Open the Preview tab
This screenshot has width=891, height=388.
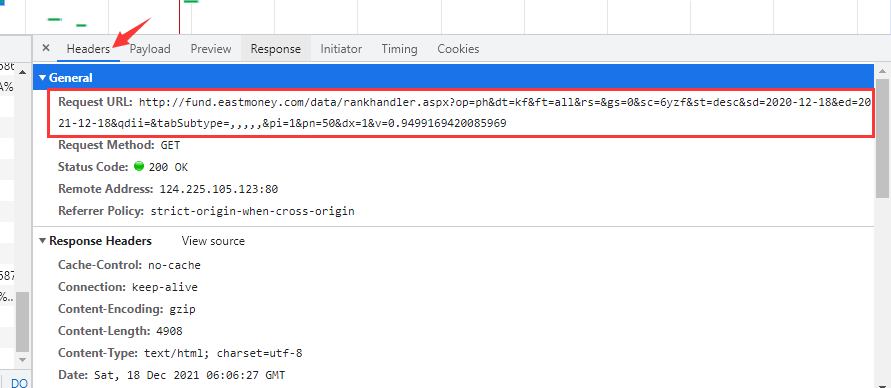[x=211, y=49]
